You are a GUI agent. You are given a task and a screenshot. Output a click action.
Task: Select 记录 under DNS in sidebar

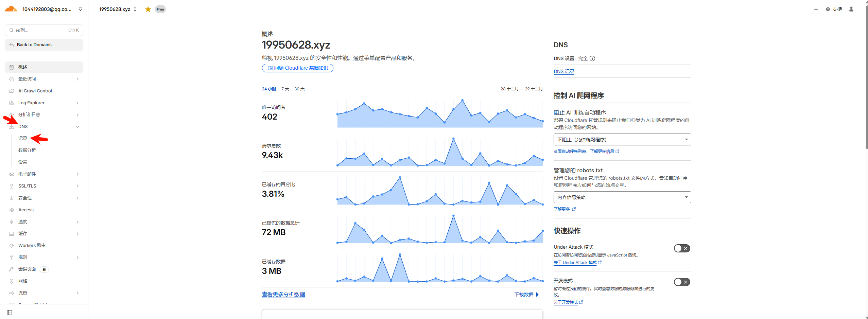[23, 138]
